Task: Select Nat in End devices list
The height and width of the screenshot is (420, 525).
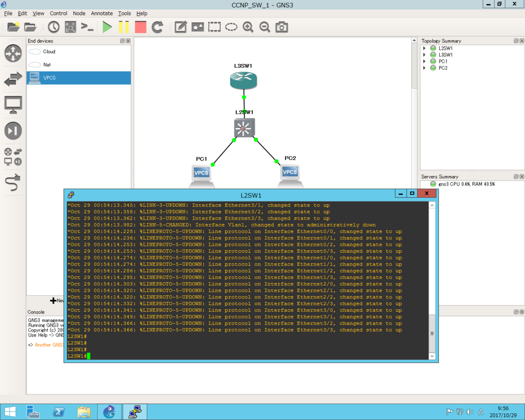Action: coord(78,65)
